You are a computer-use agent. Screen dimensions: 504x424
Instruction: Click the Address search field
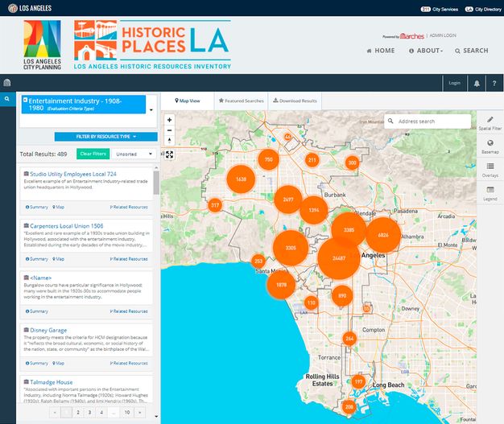point(432,121)
